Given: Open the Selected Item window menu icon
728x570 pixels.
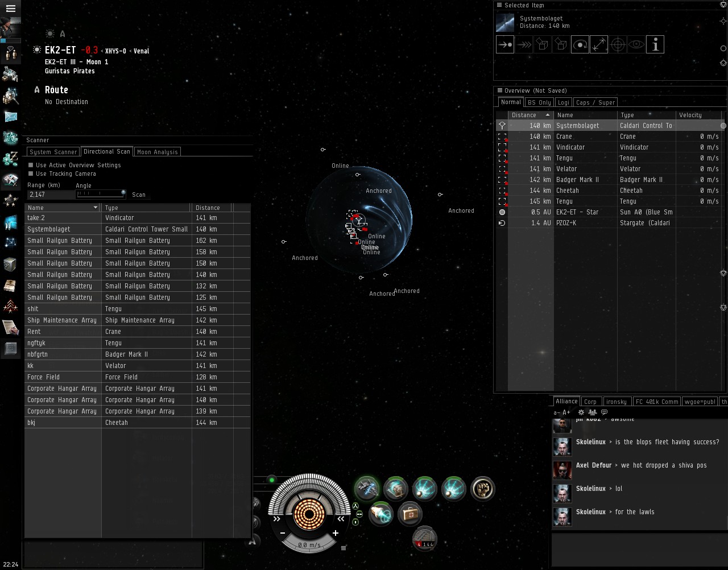Looking at the screenshot, I should (x=500, y=5).
